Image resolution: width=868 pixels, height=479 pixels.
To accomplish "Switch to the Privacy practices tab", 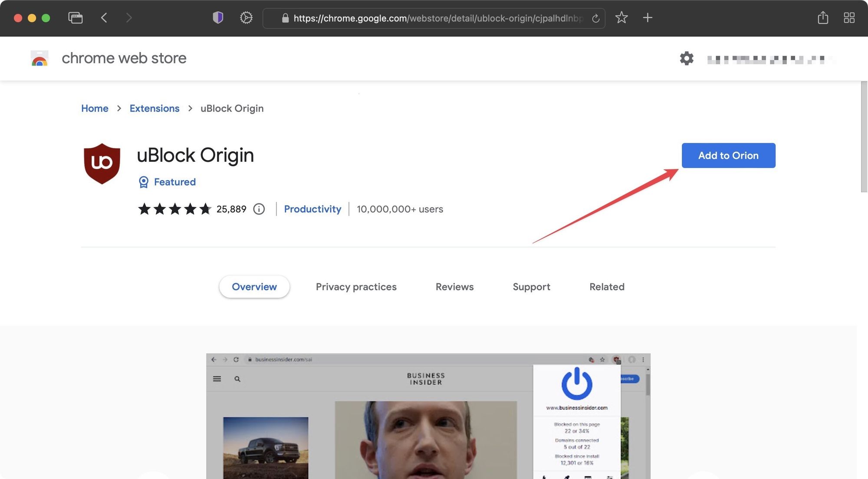I will [x=356, y=287].
